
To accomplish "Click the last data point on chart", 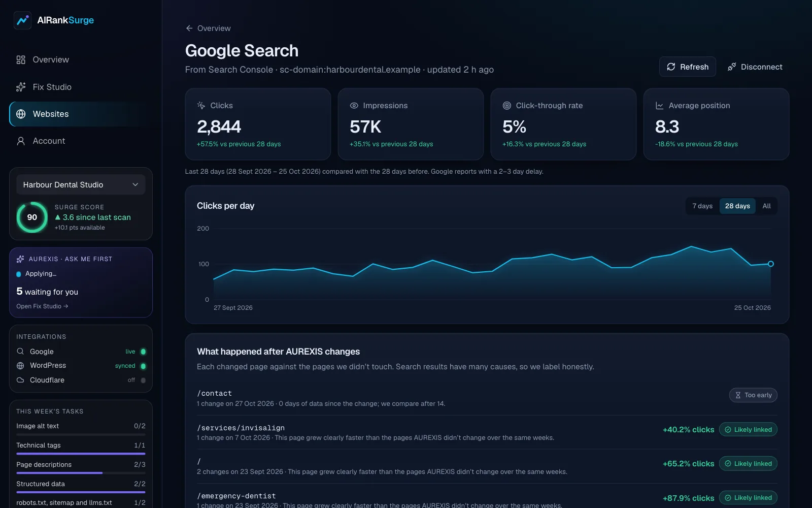I will [771, 264].
